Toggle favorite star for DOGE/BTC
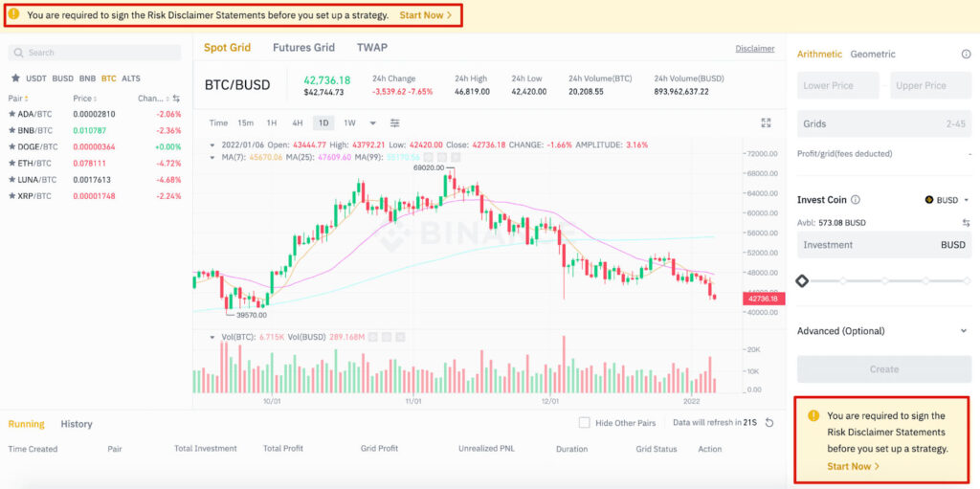 (11, 147)
